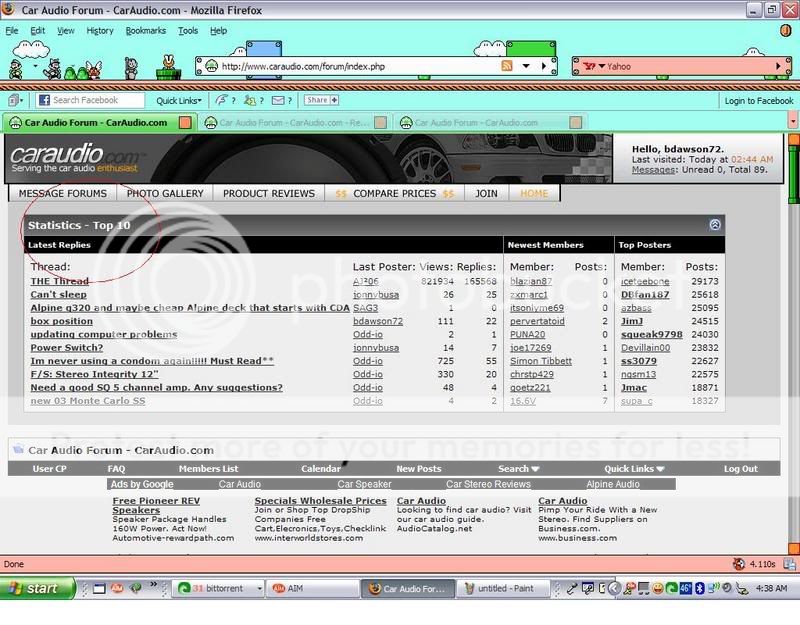Click the Bluetooth icon in system tray

tap(699, 588)
